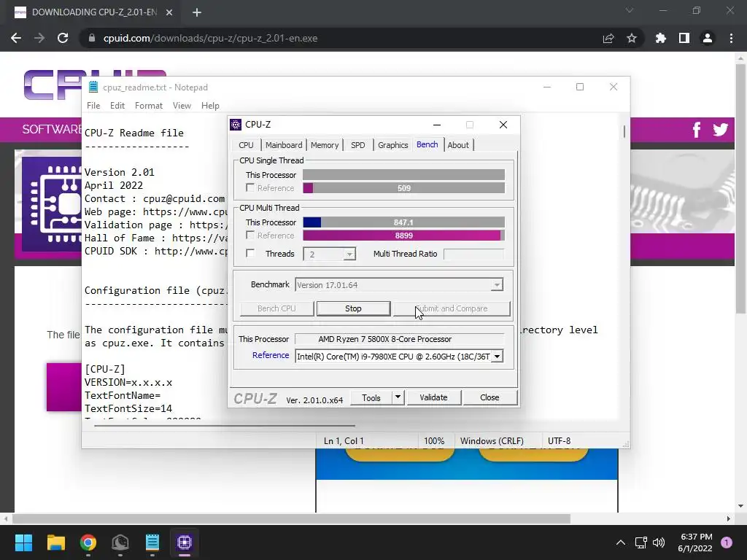Close the DOWNLOADING CPU-Z tab
The image size is (747, 560).
tap(169, 12)
